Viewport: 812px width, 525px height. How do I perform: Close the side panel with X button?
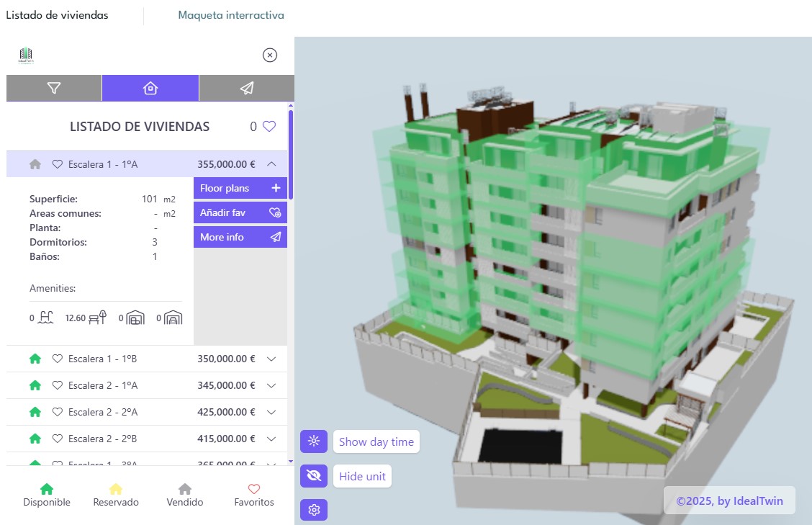(x=270, y=55)
